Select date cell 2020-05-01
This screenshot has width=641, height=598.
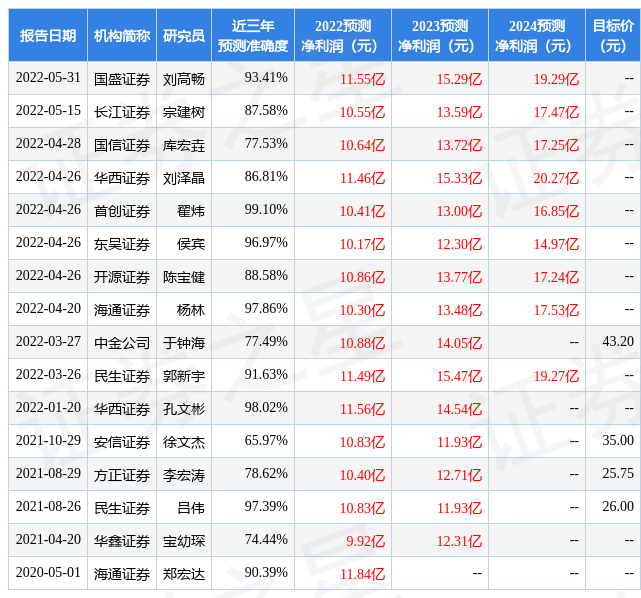48,573
